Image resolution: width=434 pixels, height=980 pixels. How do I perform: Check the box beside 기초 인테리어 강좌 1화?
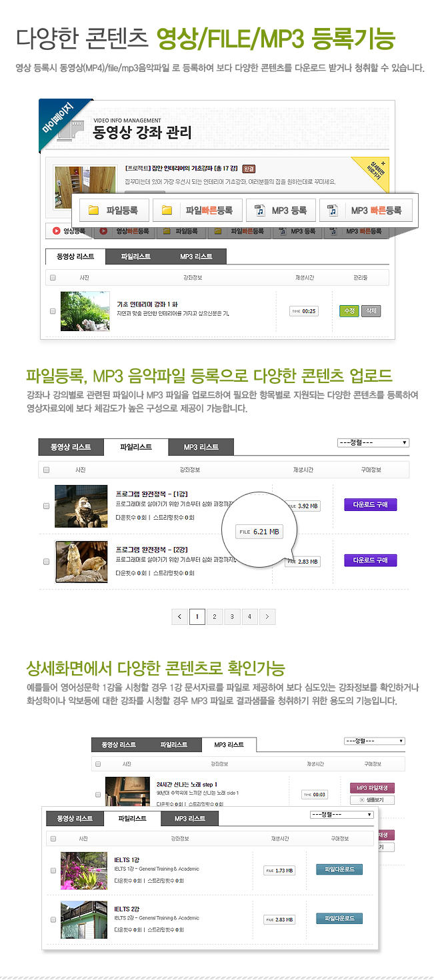coord(53,311)
